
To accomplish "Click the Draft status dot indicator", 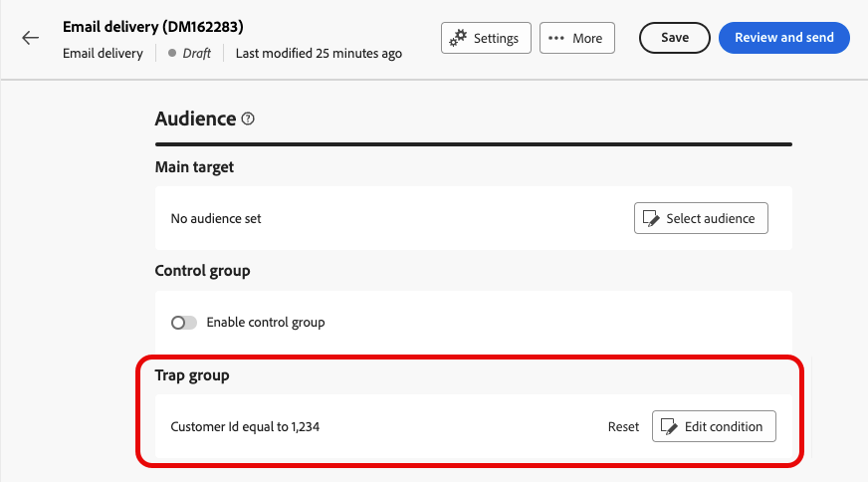I will tap(172, 54).
